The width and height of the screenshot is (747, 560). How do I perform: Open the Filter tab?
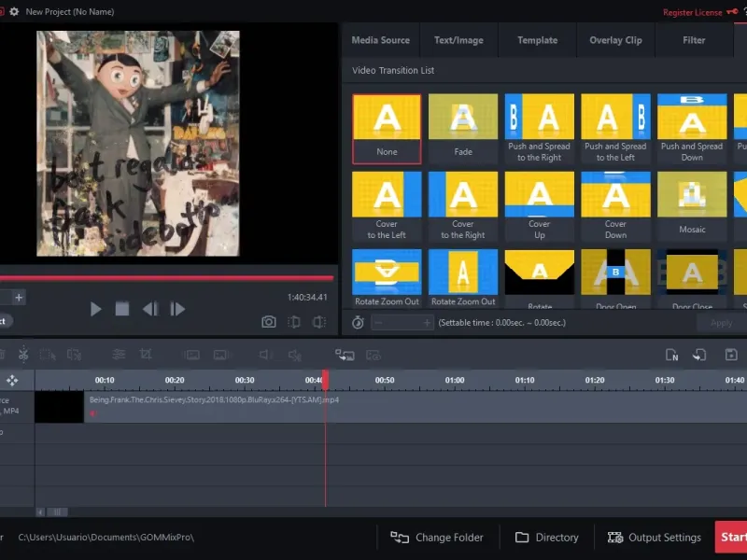click(694, 40)
